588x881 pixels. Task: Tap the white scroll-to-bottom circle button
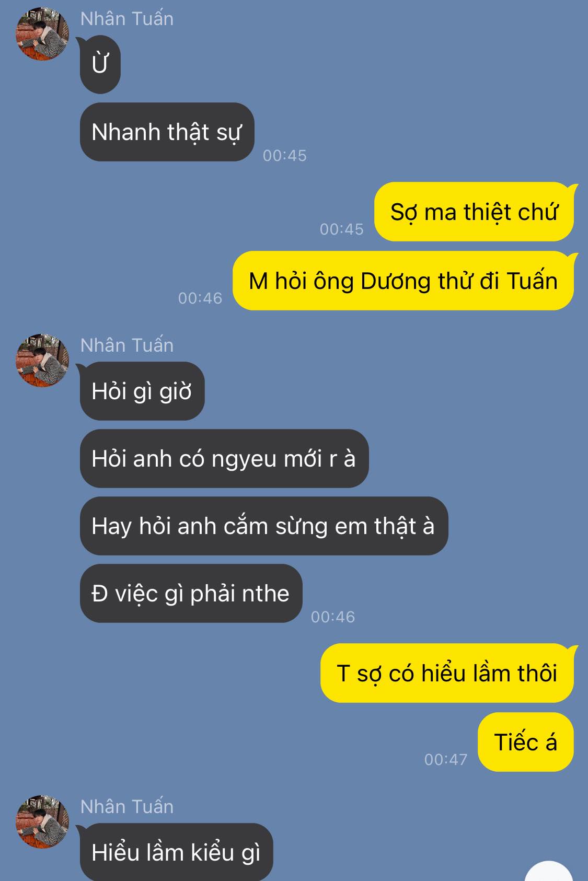(x=549, y=873)
